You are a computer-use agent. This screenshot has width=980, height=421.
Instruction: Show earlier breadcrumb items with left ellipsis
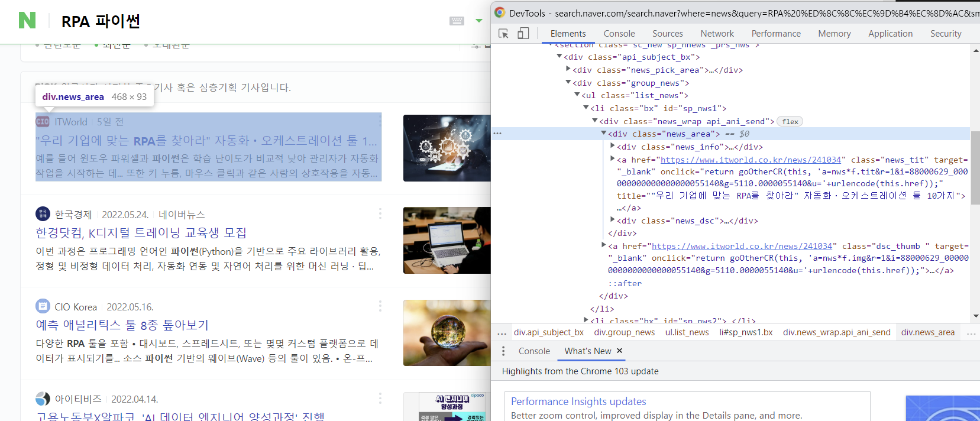pyautogui.click(x=502, y=333)
